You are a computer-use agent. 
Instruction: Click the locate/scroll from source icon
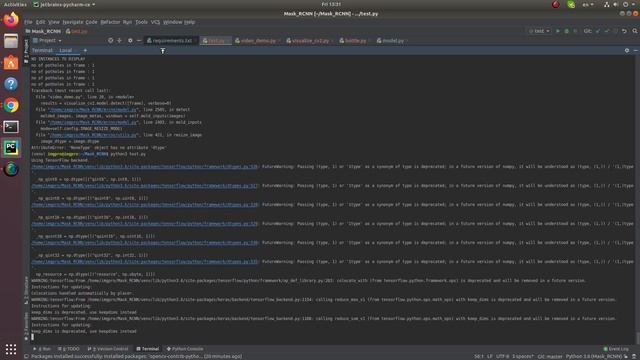[x=111, y=40]
